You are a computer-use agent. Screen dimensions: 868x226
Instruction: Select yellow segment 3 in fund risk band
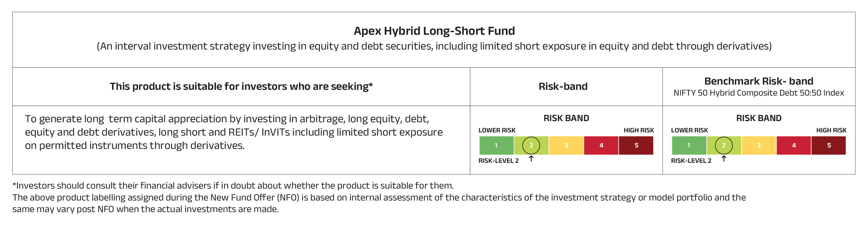[x=566, y=145]
